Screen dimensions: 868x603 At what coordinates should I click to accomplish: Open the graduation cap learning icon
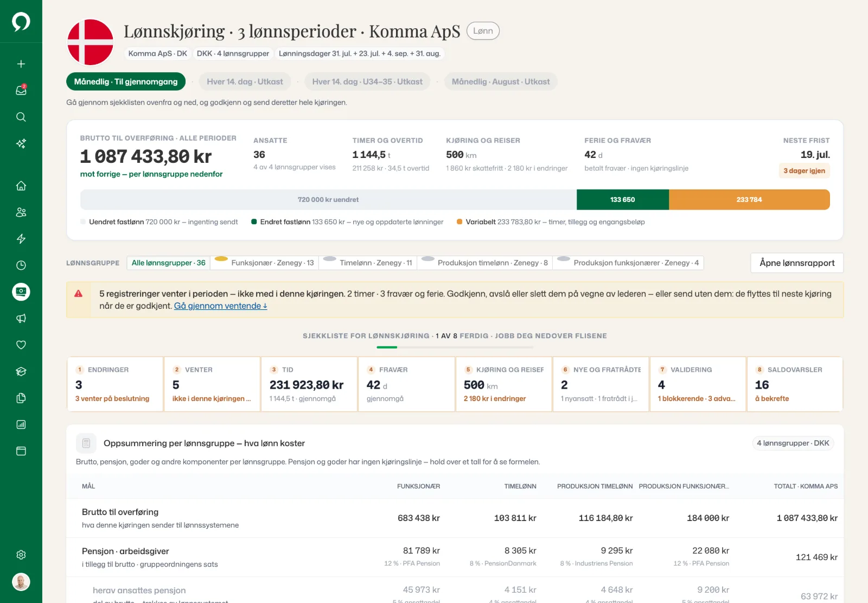click(x=21, y=372)
